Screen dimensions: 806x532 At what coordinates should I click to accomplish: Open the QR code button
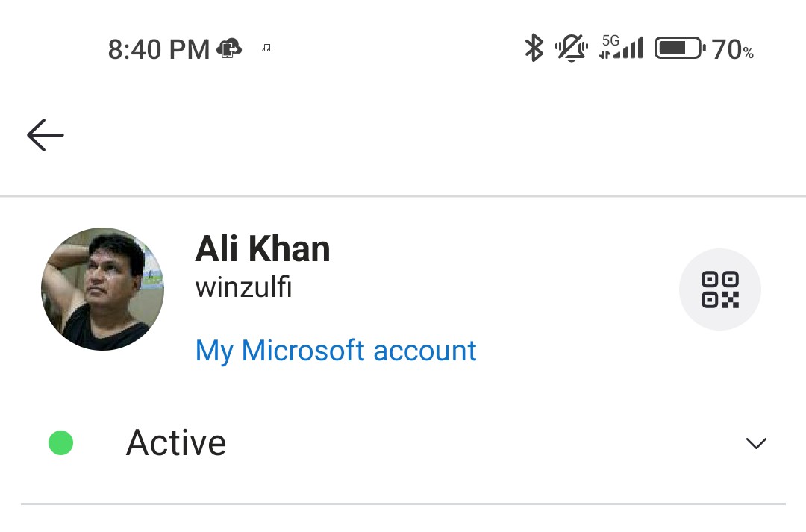(x=719, y=290)
